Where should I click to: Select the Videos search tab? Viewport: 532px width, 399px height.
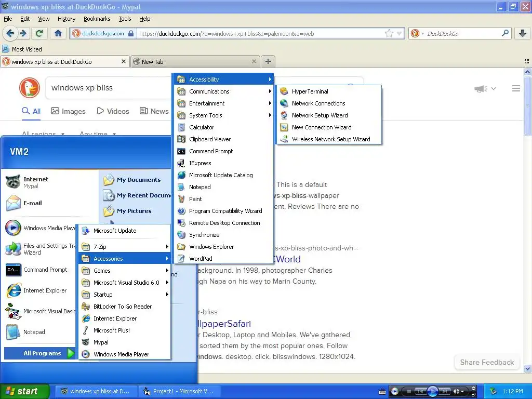(113, 111)
